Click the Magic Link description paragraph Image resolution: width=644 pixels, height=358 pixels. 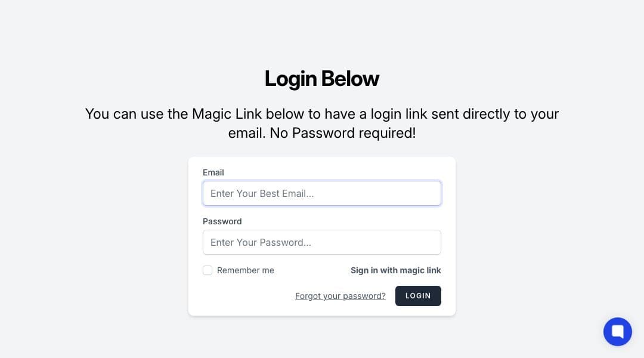click(321, 123)
